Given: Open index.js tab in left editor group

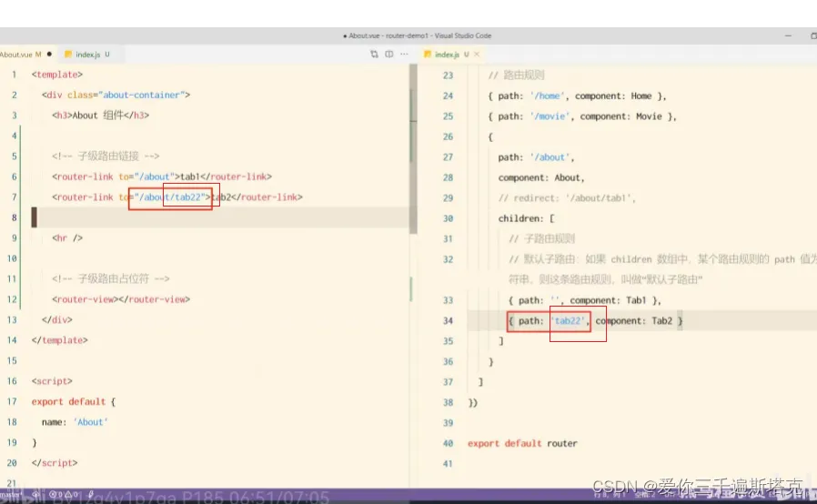Looking at the screenshot, I should (87, 55).
